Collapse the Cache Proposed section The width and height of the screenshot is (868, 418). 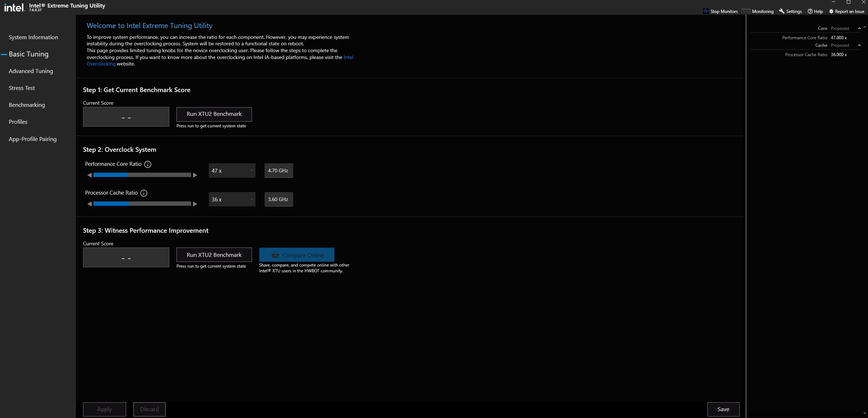(859, 45)
